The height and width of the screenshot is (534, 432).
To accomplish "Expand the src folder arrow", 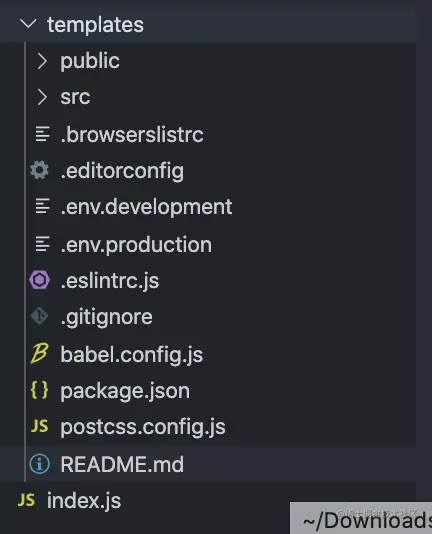I will tap(42, 97).
